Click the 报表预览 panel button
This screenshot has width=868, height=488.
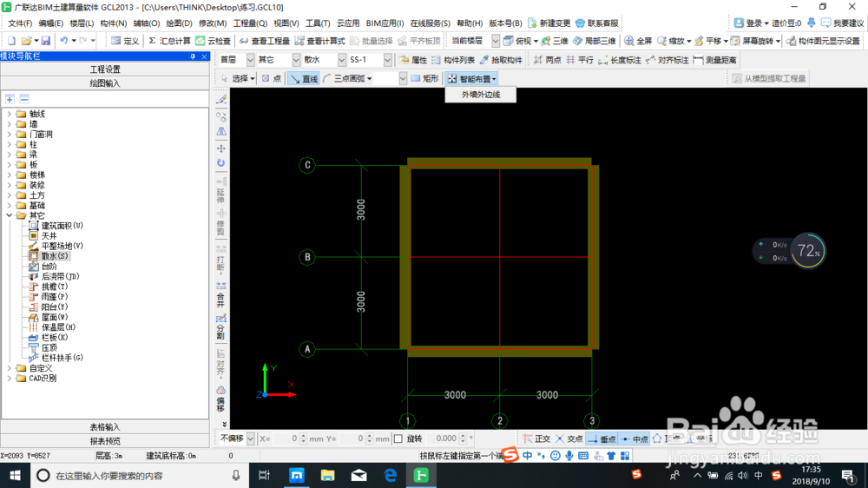105,441
